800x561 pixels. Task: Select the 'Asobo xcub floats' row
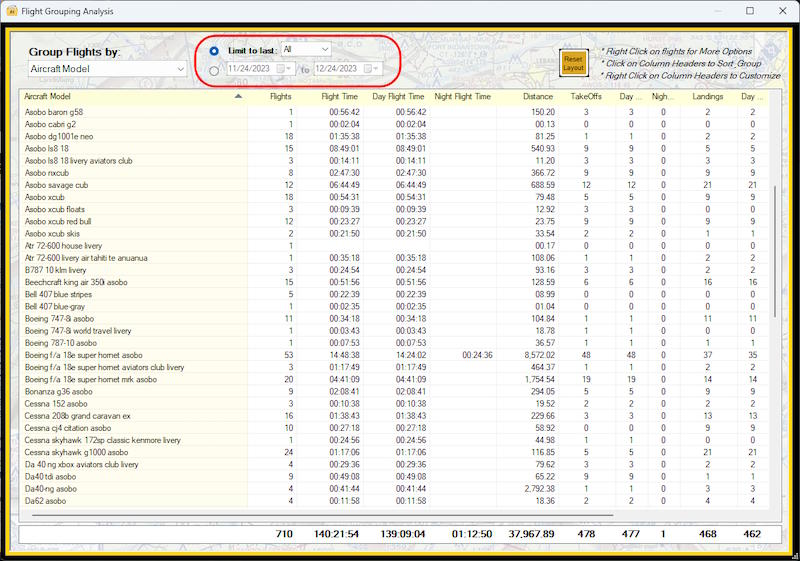coord(393,209)
